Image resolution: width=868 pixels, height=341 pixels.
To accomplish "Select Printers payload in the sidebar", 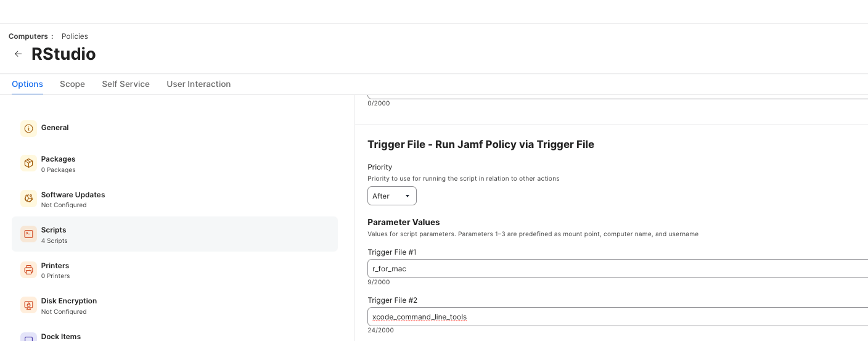I will pyautogui.click(x=174, y=270).
